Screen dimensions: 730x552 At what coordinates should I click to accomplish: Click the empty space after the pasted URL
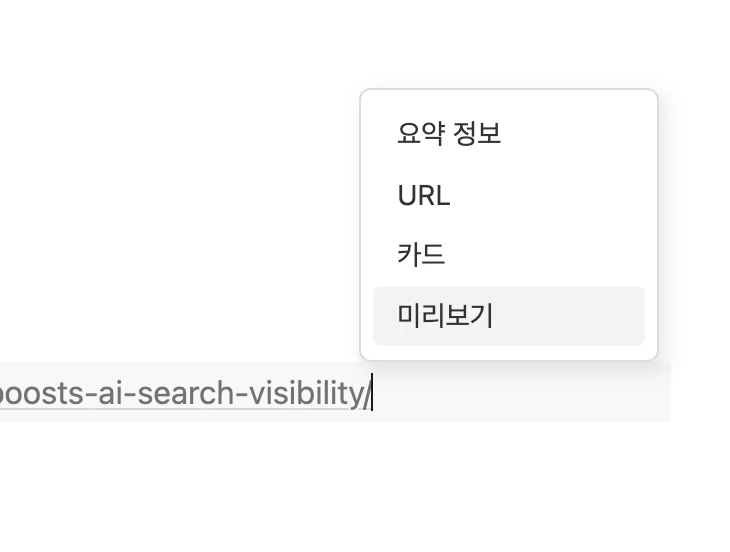[x=520, y=394]
